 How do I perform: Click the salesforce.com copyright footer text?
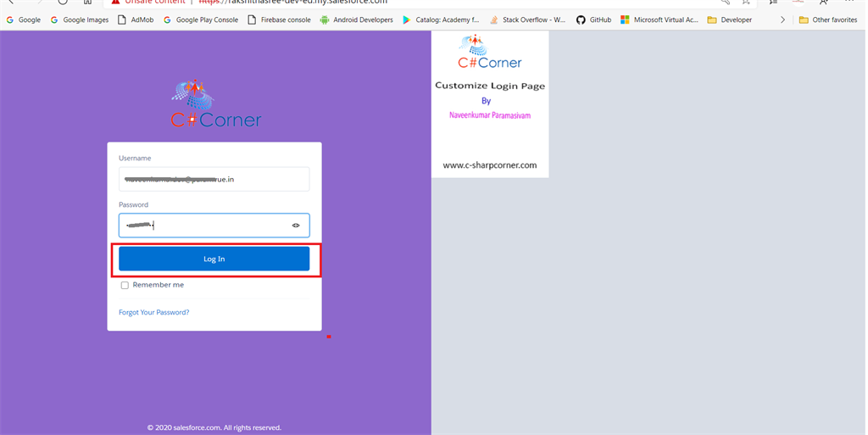pyautogui.click(x=214, y=428)
